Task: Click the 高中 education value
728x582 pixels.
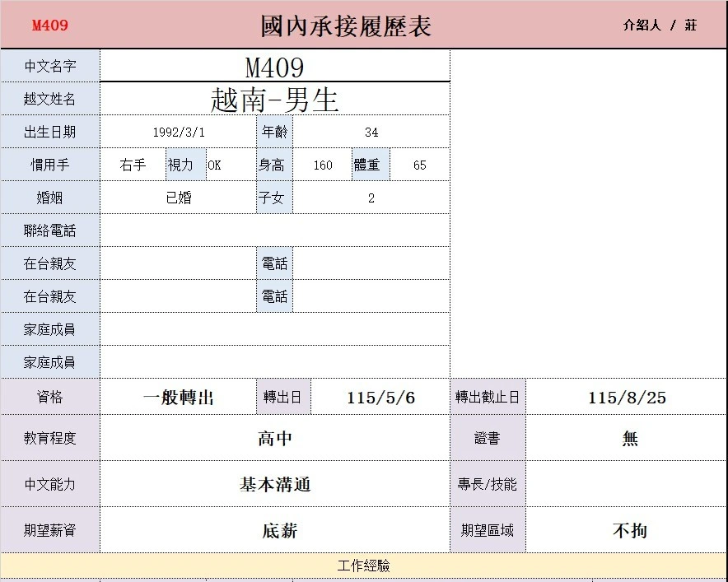Action: [275, 438]
